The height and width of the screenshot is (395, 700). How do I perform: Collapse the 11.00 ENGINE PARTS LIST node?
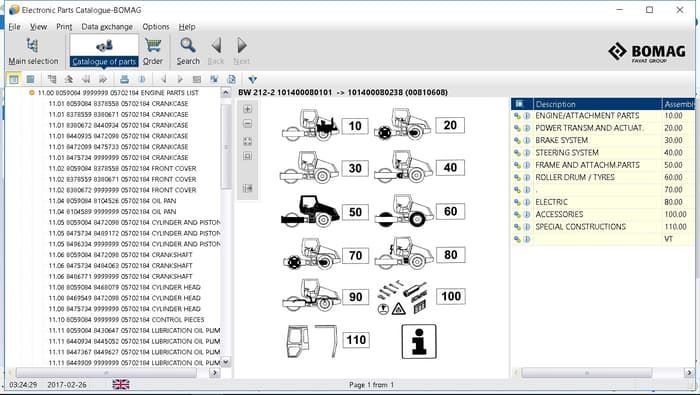tap(31, 93)
